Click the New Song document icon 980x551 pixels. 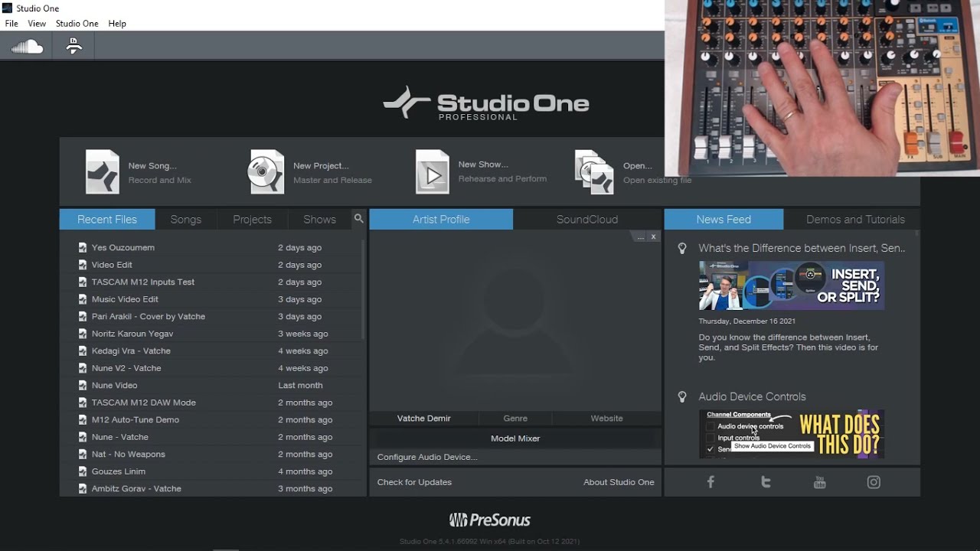tap(103, 171)
